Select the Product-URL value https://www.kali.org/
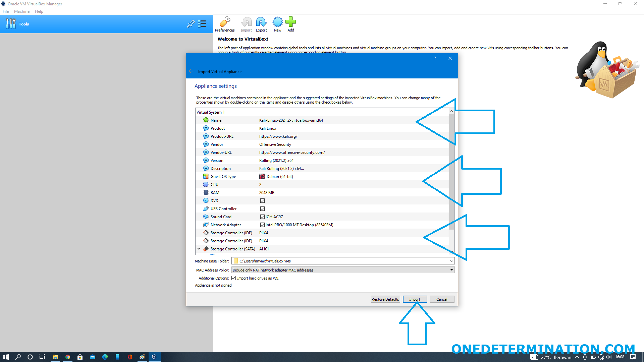This screenshot has height=362, width=644. 278,136
